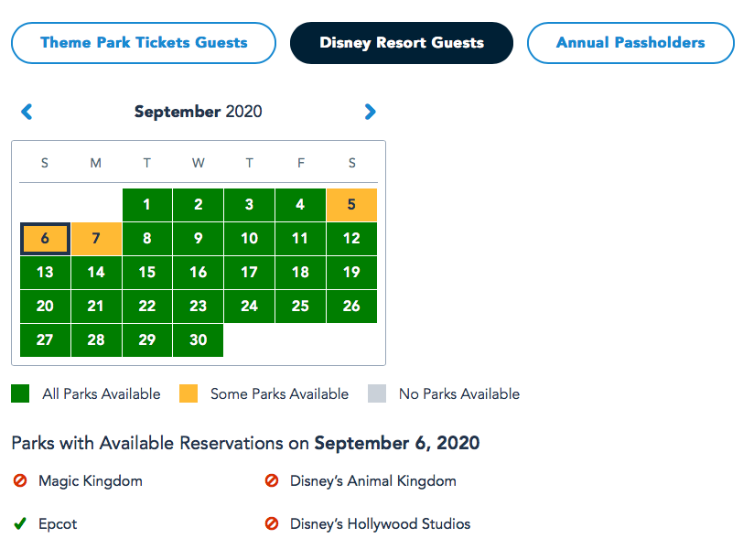This screenshot has width=754, height=560.
Task: Select September 30 on the calendar
Action: 198,339
